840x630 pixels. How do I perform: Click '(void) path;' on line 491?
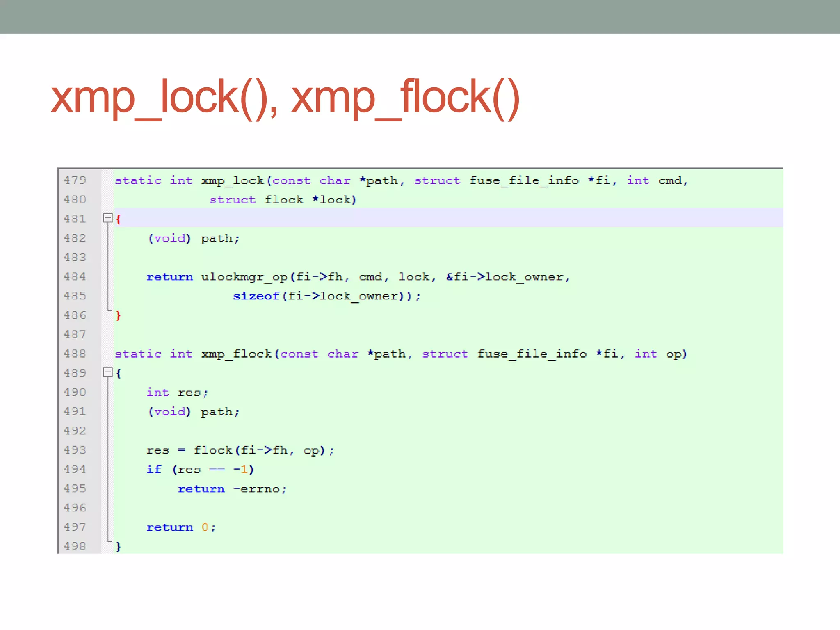click(194, 412)
